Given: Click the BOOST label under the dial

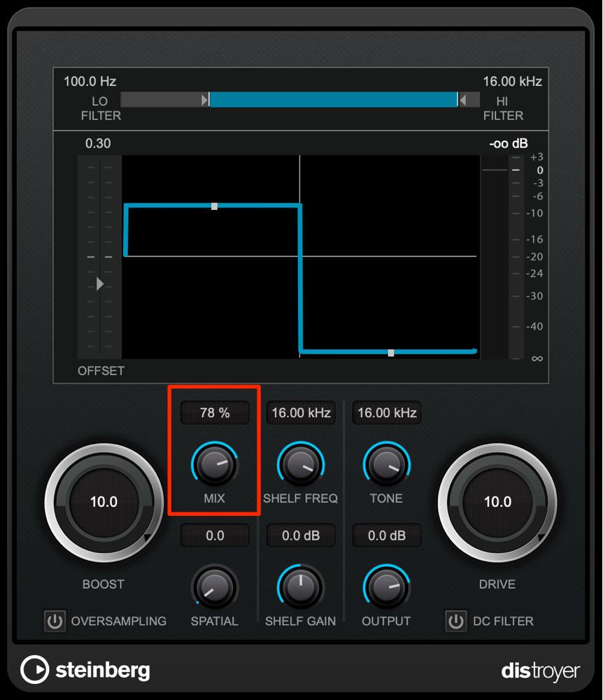Looking at the screenshot, I should pyautogui.click(x=104, y=584).
